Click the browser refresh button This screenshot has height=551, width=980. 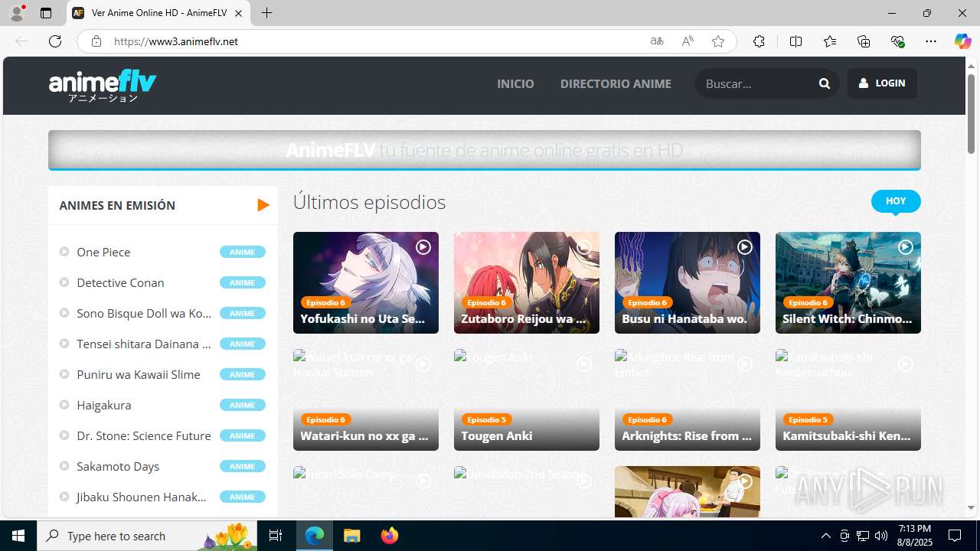(x=55, y=41)
